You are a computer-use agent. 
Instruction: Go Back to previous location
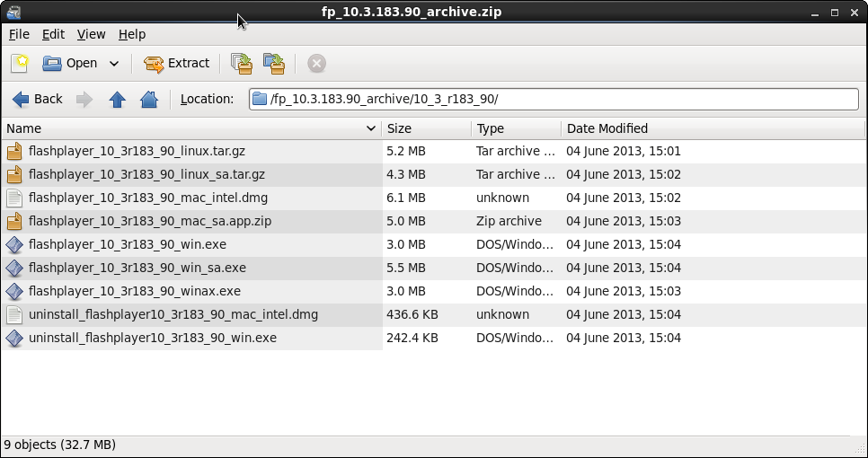[37, 99]
